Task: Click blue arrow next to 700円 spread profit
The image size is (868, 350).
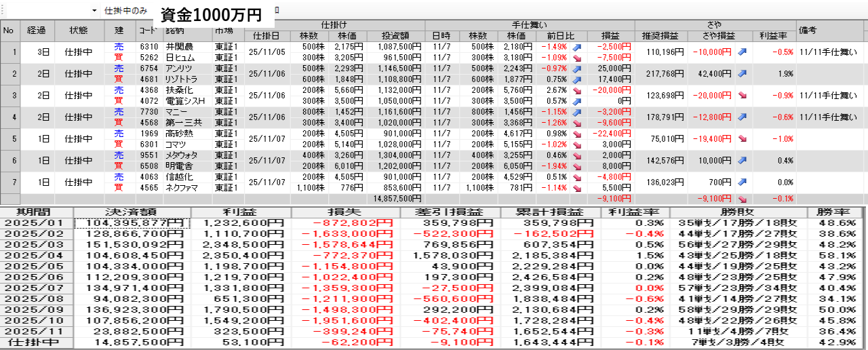Action: pos(743,182)
